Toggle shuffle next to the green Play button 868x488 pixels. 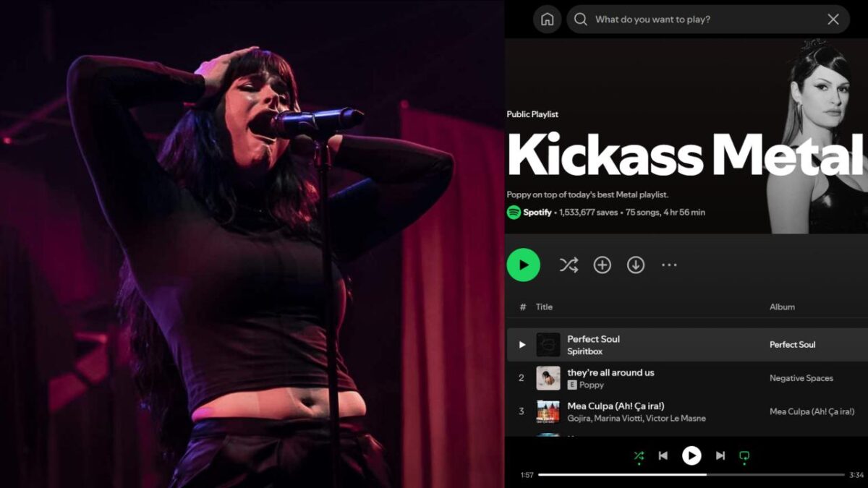click(x=569, y=265)
